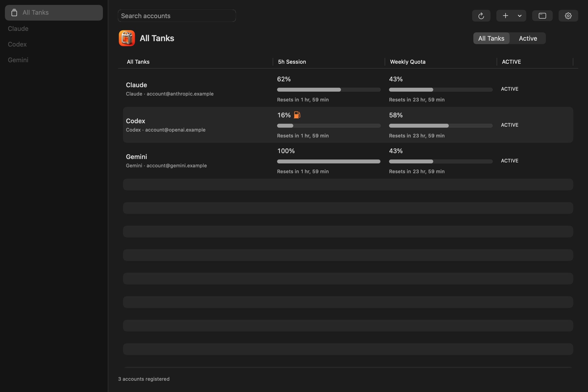Switch to the All Tanks segment tab

point(491,38)
